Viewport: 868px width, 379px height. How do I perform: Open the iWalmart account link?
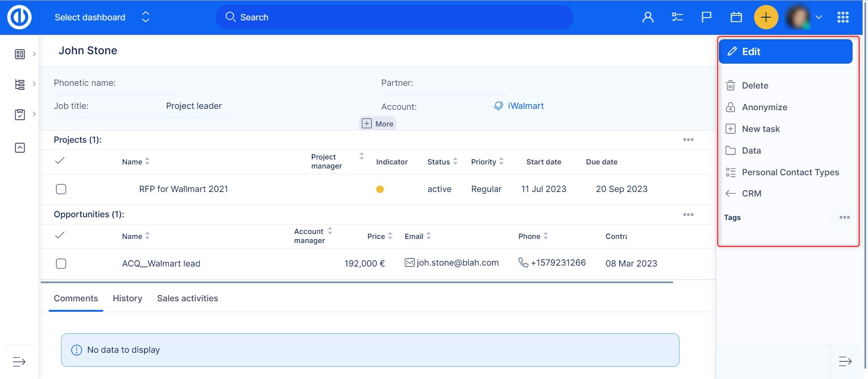525,106
